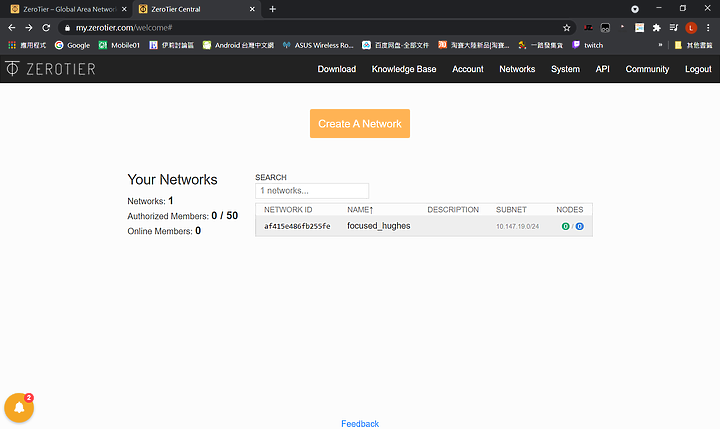This screenshot has width=720, height=429.
Task: Open the API menu item
Action: 602,69
